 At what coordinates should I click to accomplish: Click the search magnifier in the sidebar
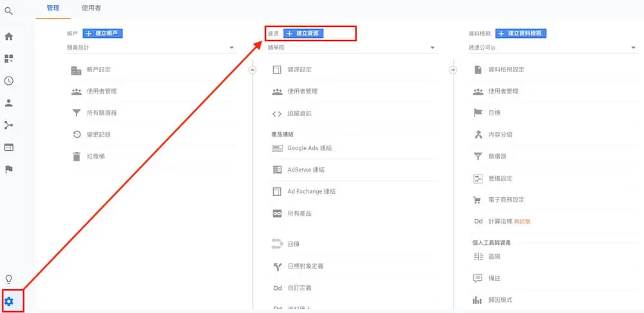pos(8,11)
